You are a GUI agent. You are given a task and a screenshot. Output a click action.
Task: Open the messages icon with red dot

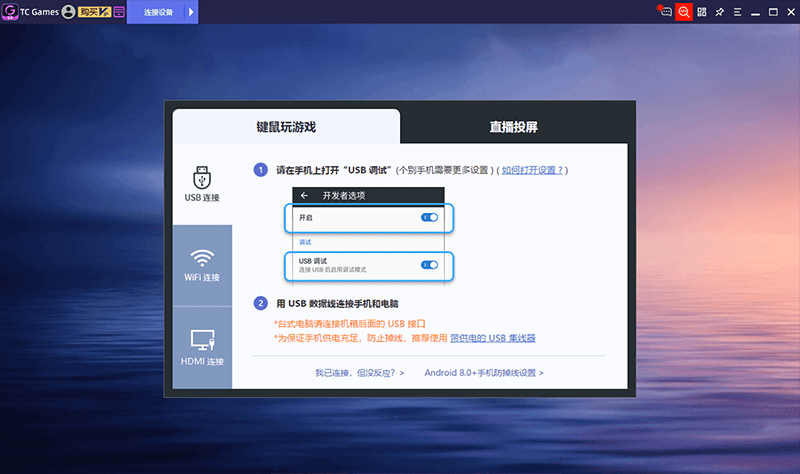[x=665, y=11]
